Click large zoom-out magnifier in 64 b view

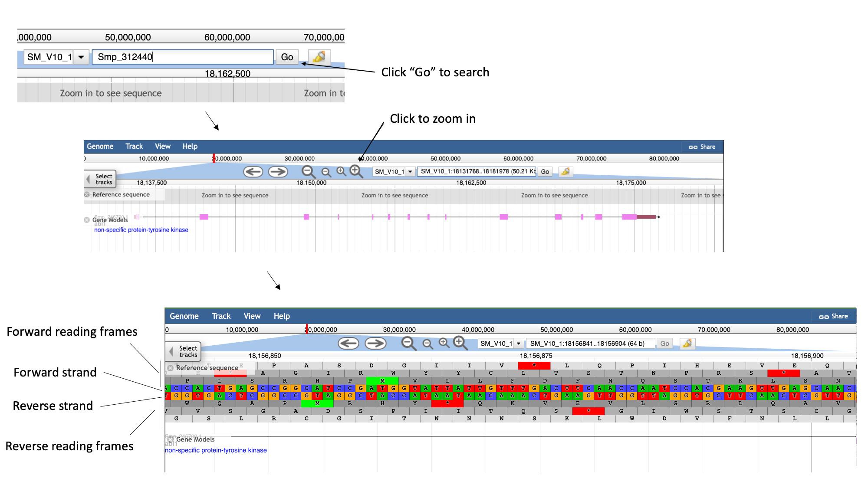point(408,344)
